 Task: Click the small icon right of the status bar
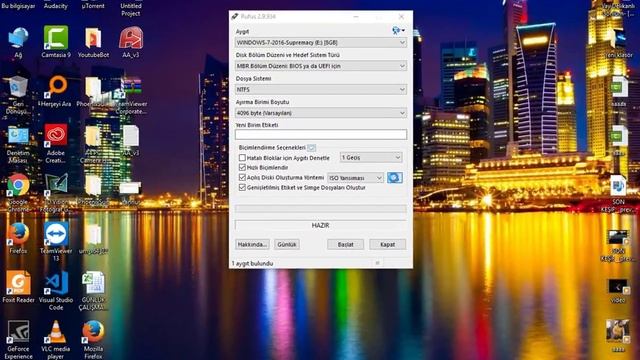378,263
